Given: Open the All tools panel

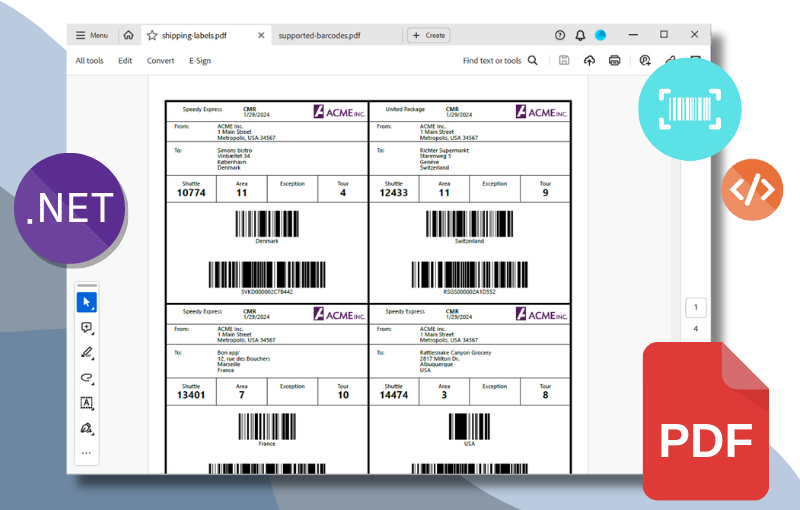Looking at the screenshot, I should coord(89,61).
